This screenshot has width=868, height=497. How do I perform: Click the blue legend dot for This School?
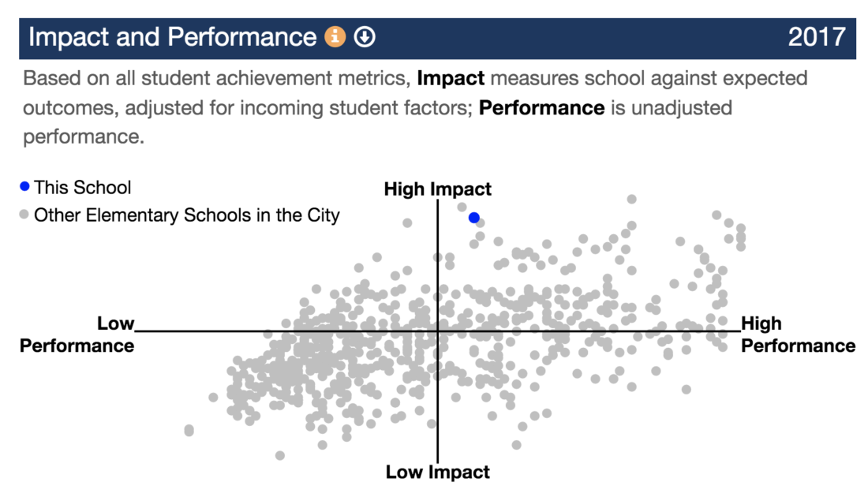[x=24, y=187]
